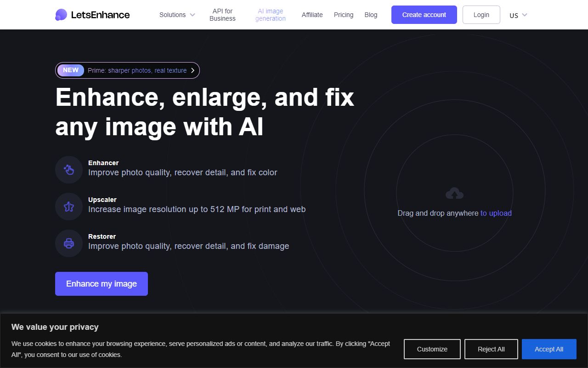
Task: Open the country selector dropdown
Action: [518, 15]
